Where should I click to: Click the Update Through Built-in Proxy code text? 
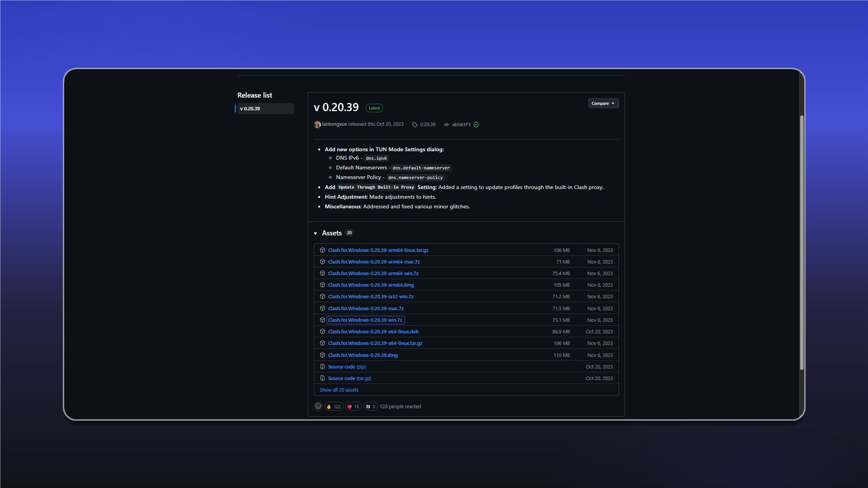376,188
